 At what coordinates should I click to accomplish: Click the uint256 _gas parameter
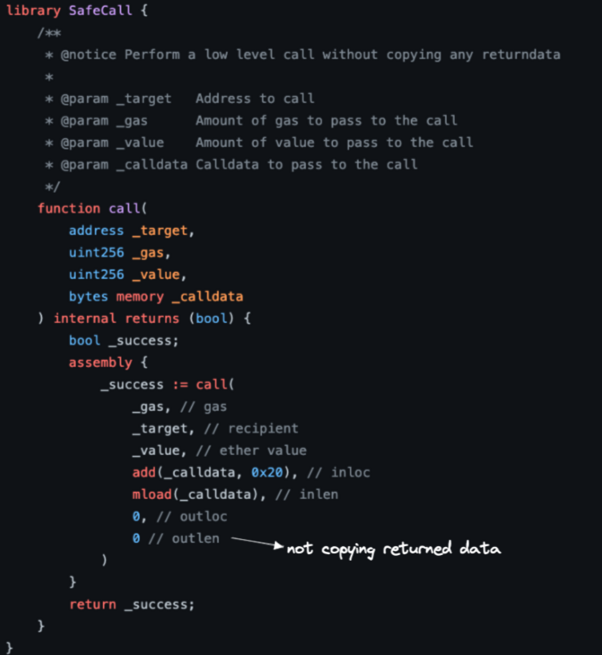(119, 253)
